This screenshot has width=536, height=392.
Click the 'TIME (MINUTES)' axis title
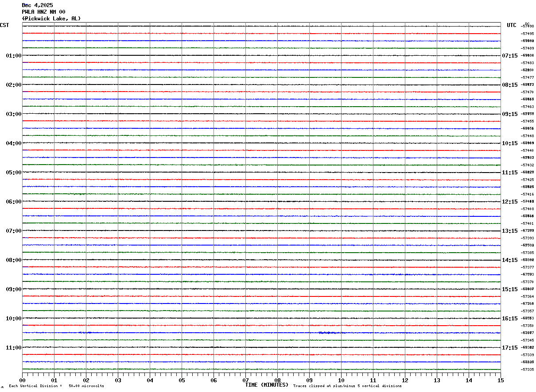coord(267,385)
